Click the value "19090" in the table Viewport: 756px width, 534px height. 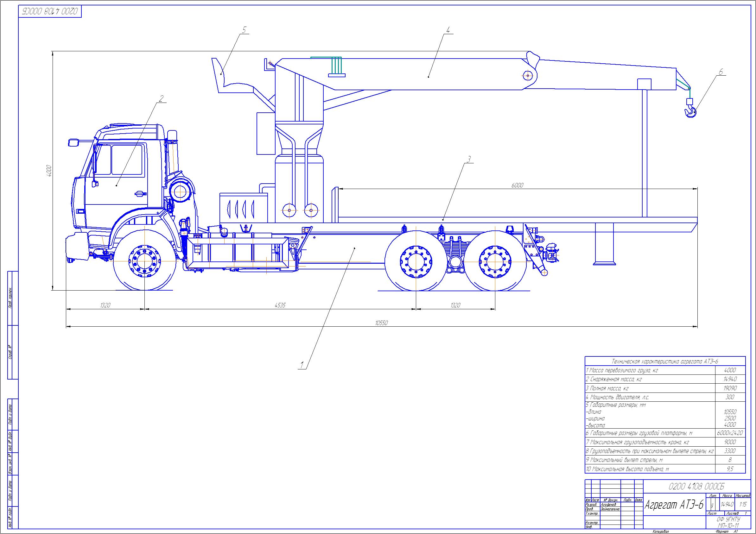tap(730, 388)
